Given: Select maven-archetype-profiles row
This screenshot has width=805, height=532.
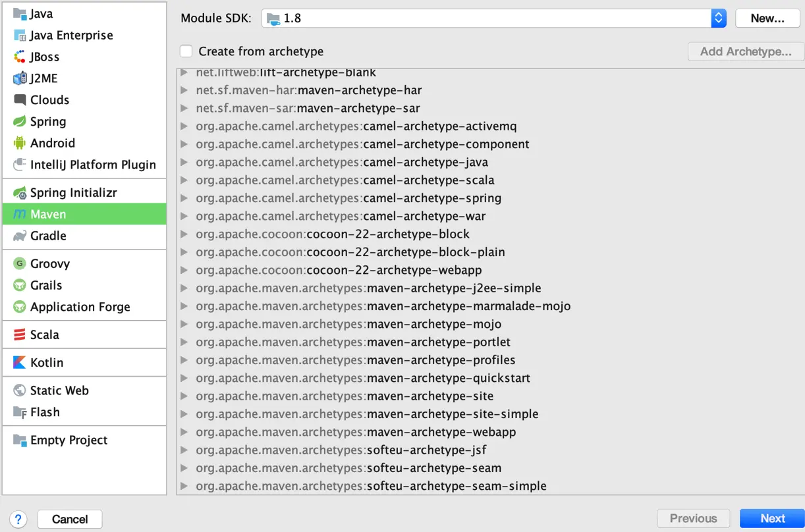Looking at the screenshot, I should (x=491, y=360).
